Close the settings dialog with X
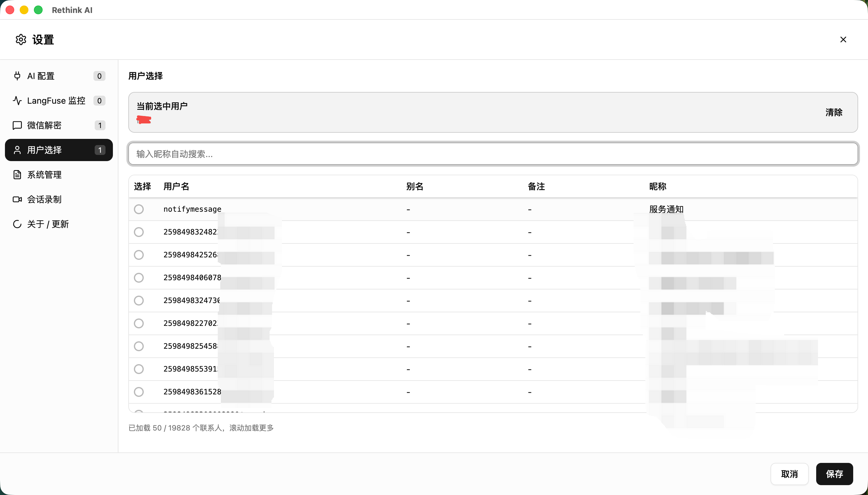The width and height of the screenshot is (868, 495). click(x=843, y=40)
